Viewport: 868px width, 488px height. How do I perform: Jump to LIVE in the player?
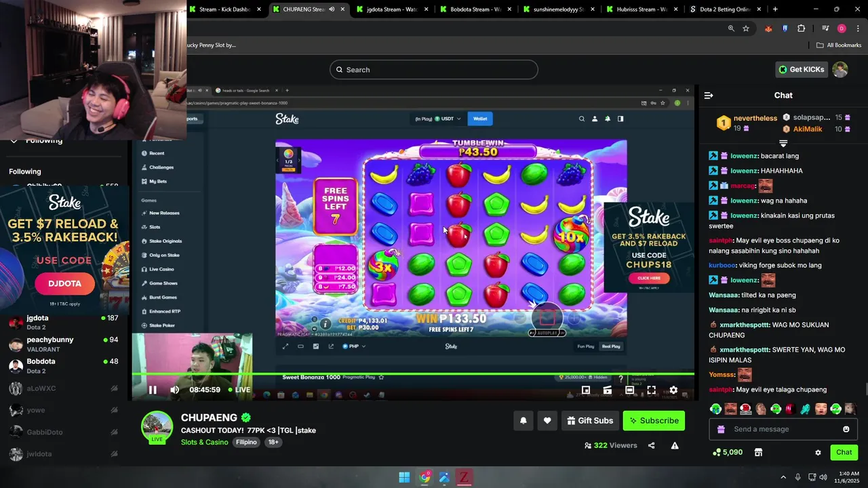pos(239,390)
